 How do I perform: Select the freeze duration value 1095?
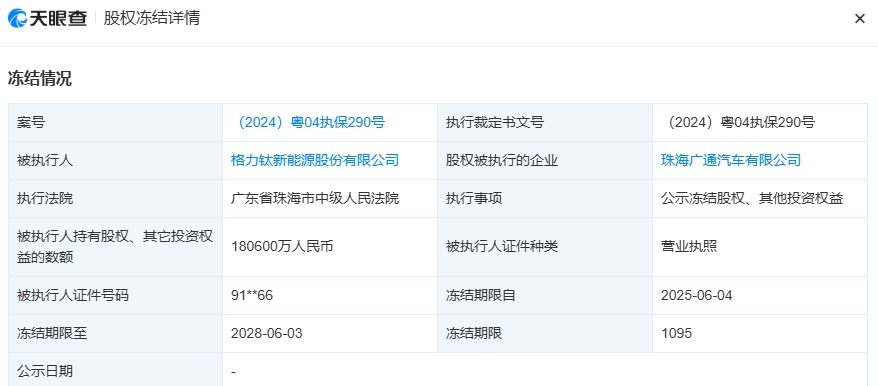676,334
